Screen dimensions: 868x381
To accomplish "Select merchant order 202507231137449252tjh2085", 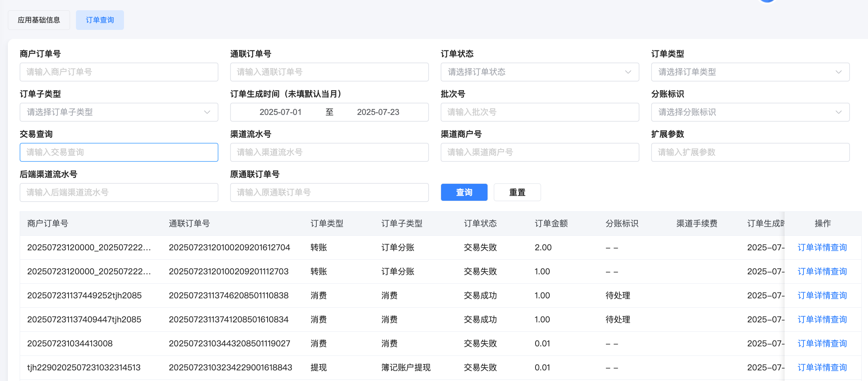I will pos(84,296).
